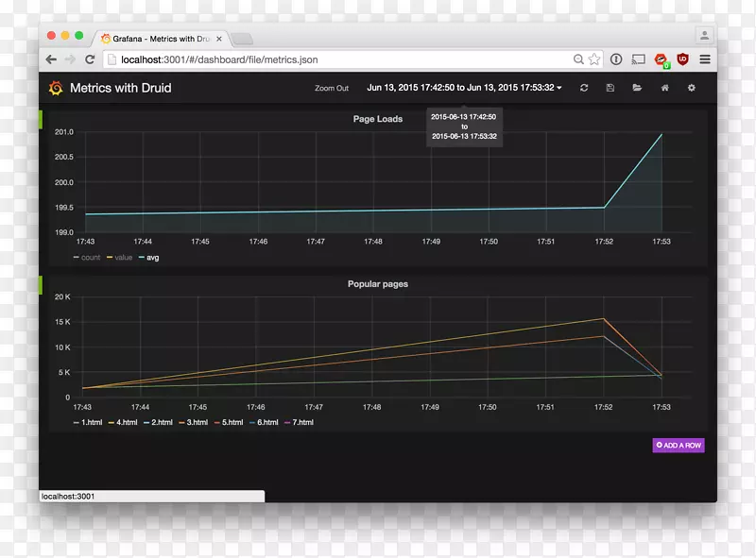Open the Page Loads panel title menu

point(377,119)
